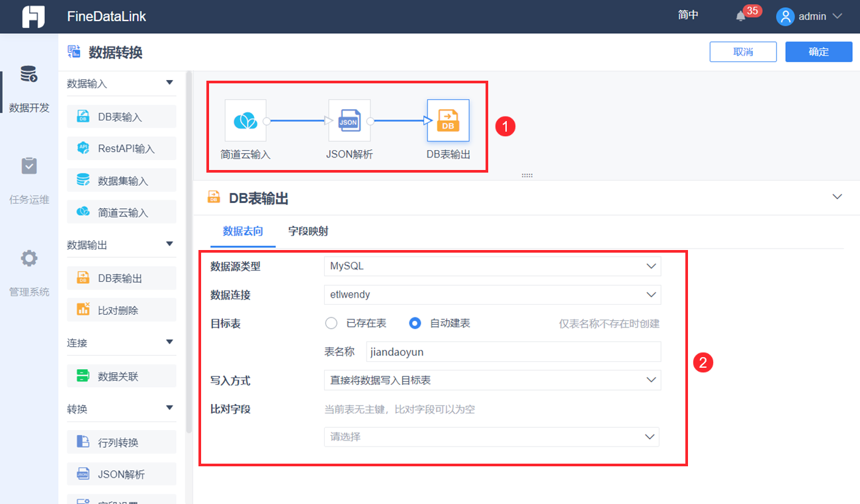This screenshot has height=504, width=860.
Task: Collapse the DB表输出 settings panel chevron
Action: click(x=838, y=196)
